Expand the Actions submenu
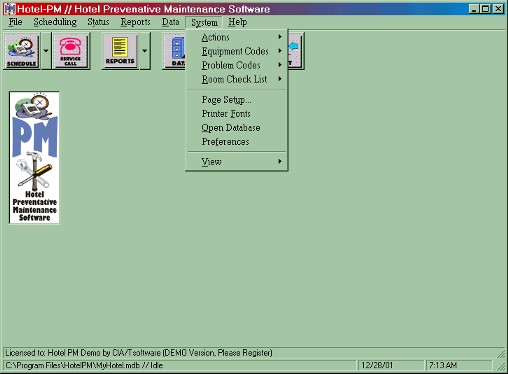The width and height of the screenshot is (508, 374). point(237,37)
